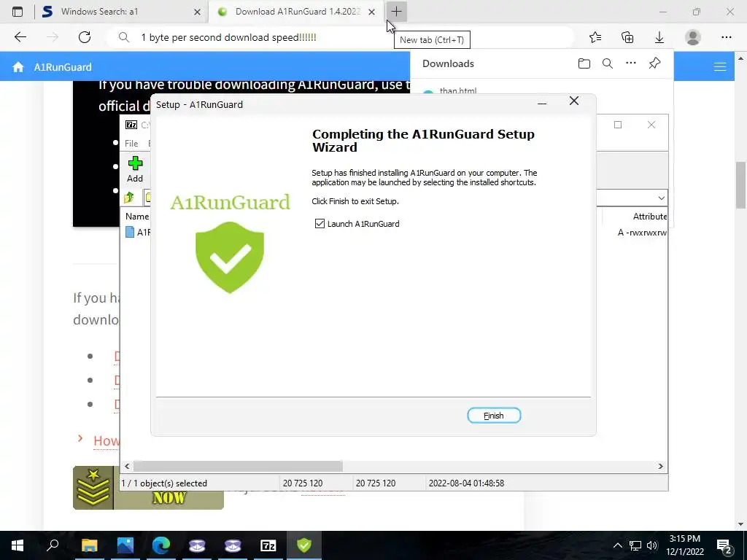747x560 pixels.
Task: Open the File menu in 7-Zip
Action: point(131,144)
